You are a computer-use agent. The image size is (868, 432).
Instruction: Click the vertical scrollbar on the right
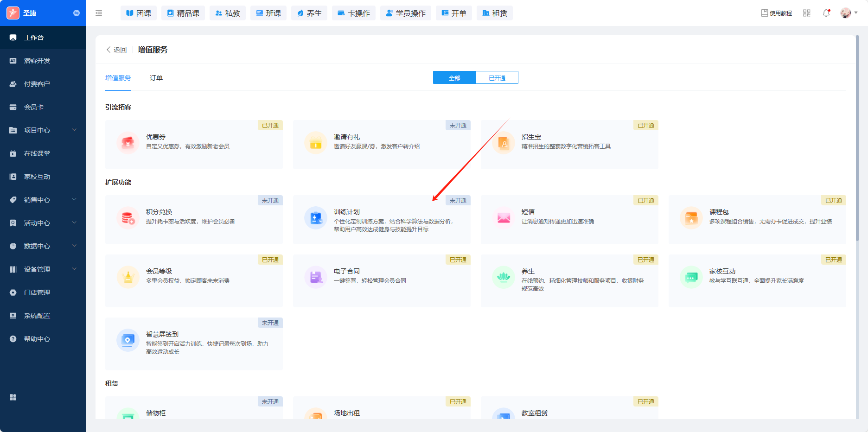(857, 139)
